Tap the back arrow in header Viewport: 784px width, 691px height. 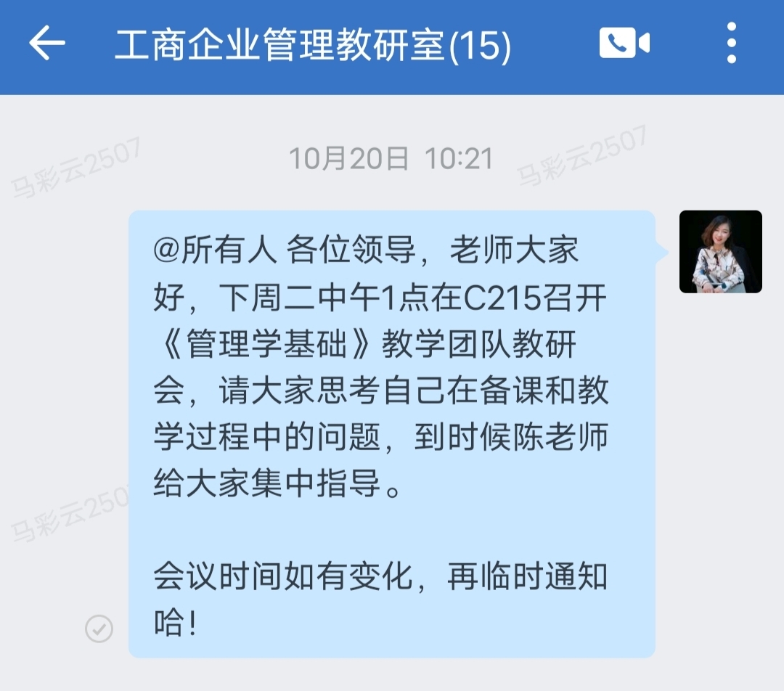(x=47, y=43)
